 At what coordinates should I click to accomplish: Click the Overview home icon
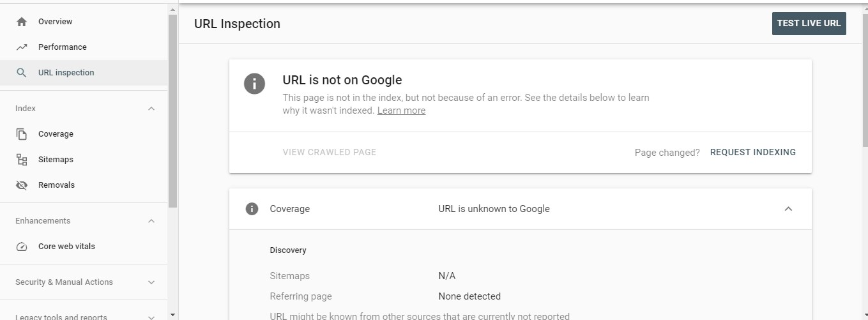pyautogui.click(x=22, y=22)
